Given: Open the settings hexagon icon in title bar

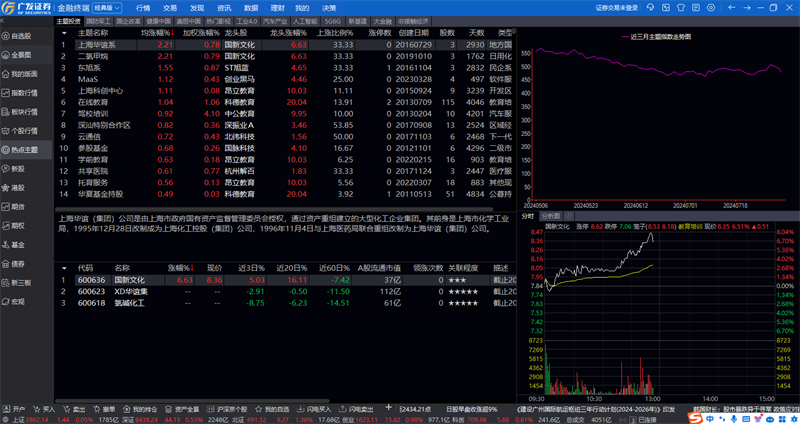Looking at the screenshot, I should click(711, 8).
